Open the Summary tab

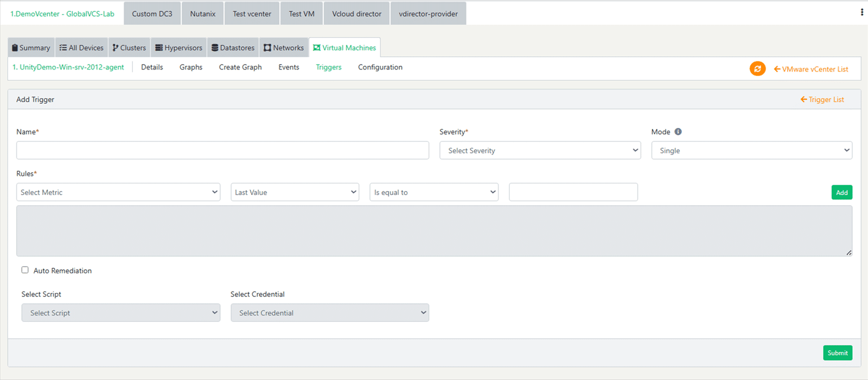[x=31, y=48]
